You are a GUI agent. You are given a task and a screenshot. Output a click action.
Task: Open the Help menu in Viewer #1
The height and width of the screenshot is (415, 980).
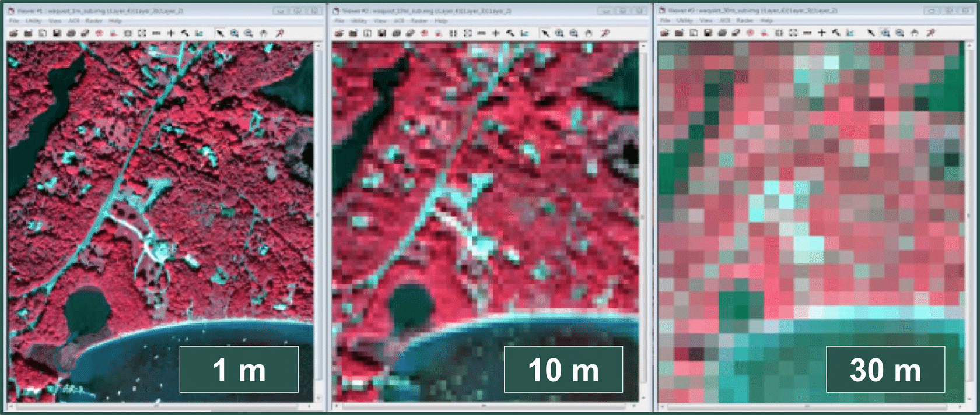point(116,20)
